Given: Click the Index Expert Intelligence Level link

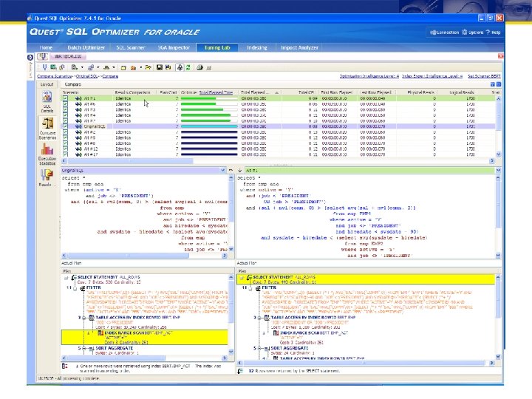Looking at the screenshot, I should pyautogui.click(x=432, y=76).
